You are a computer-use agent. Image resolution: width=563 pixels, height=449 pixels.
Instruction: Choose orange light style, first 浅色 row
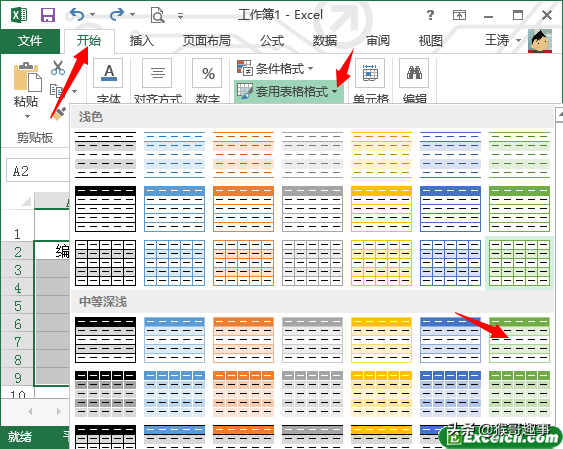(x=243, y=155)
